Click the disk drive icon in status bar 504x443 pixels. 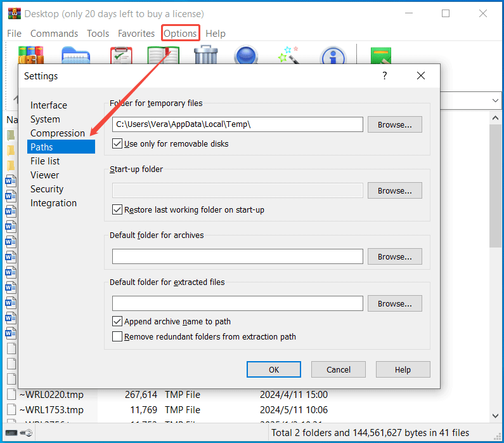[x=11, y=433]
